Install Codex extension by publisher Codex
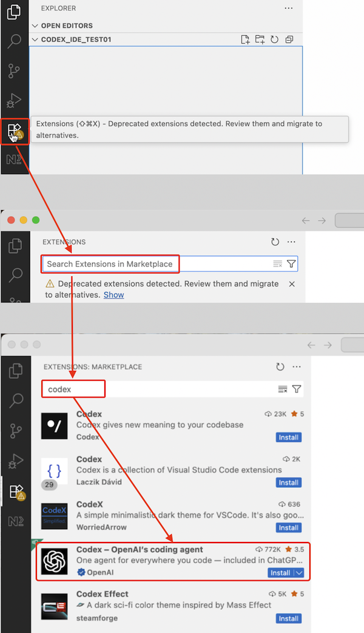The width and height of the screenshot is (364, 633). point(289,438)
